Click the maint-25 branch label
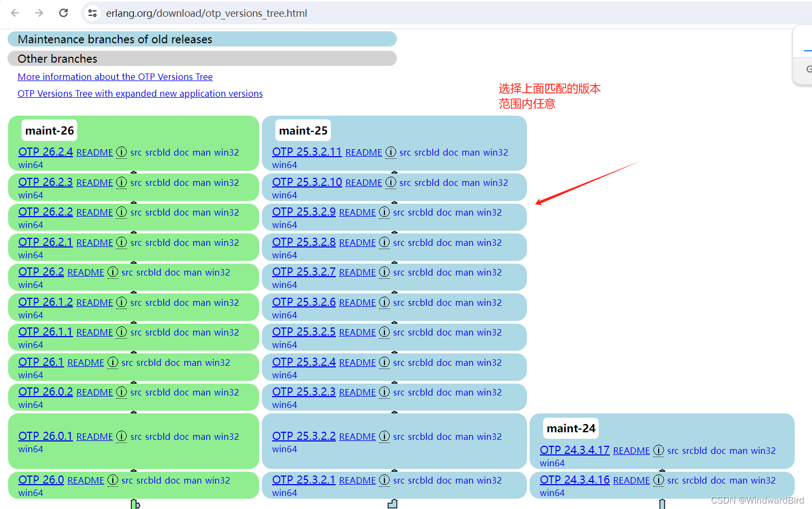The image size is (812, 509). click(303, 130)
